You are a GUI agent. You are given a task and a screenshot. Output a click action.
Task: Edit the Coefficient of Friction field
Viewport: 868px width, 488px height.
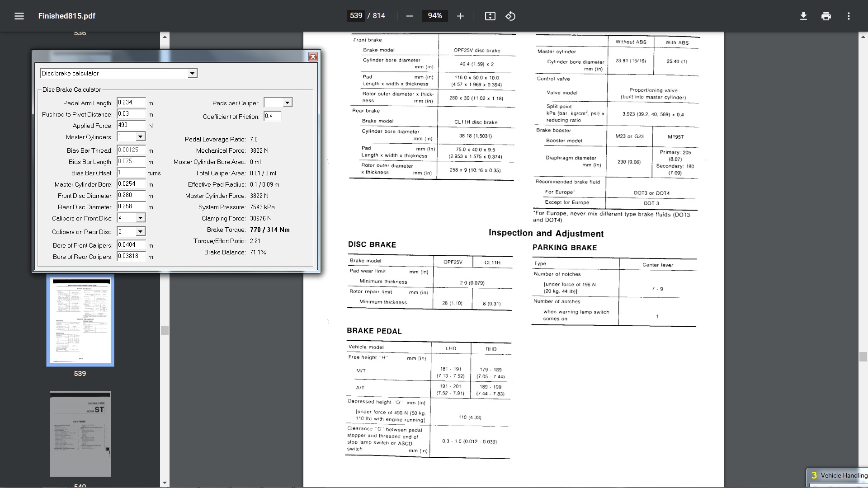click(272, 116)
